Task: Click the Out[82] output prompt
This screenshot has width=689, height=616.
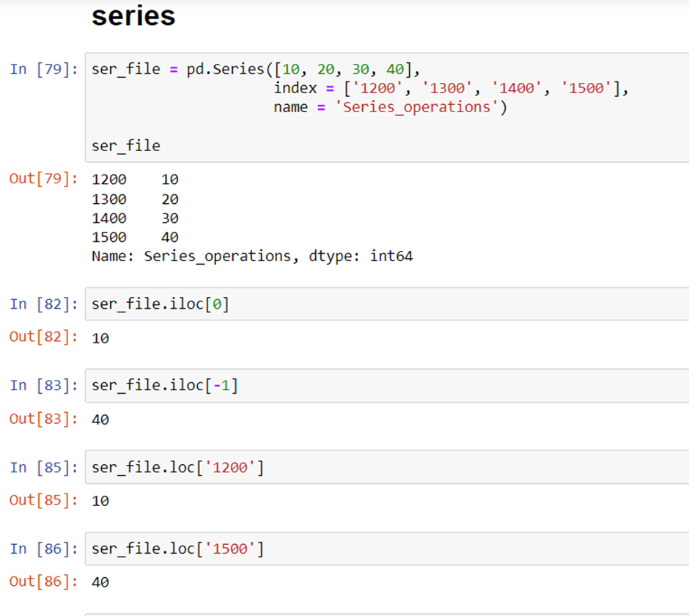Action: pyautogui.click(x=43, y=337)
